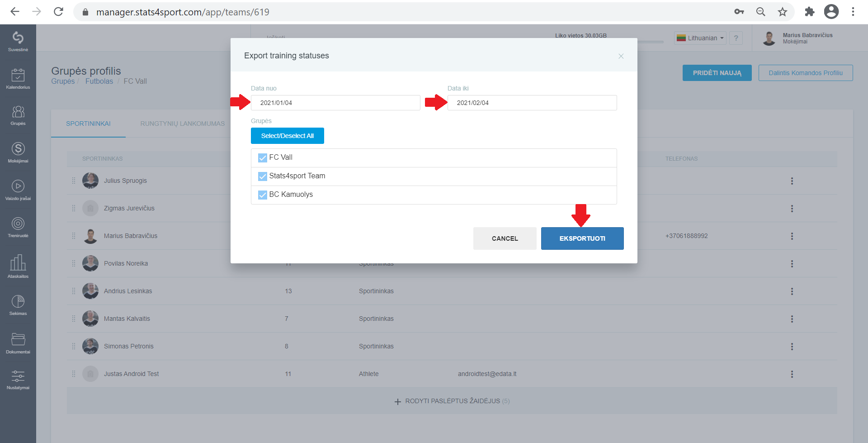The image size is (868, 443).
Task: Open Futbolas breadcrumb link
Action: coord(99,81)
